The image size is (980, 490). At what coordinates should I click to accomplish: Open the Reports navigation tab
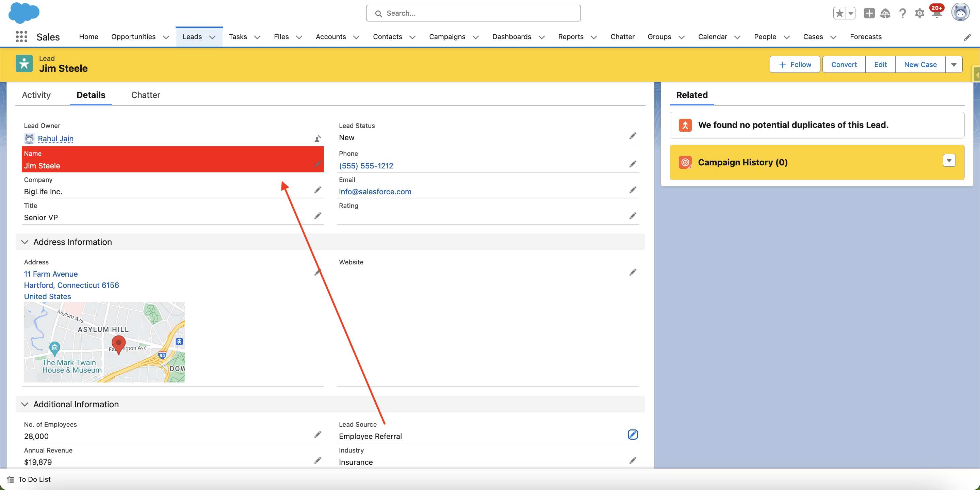[571, 37]
